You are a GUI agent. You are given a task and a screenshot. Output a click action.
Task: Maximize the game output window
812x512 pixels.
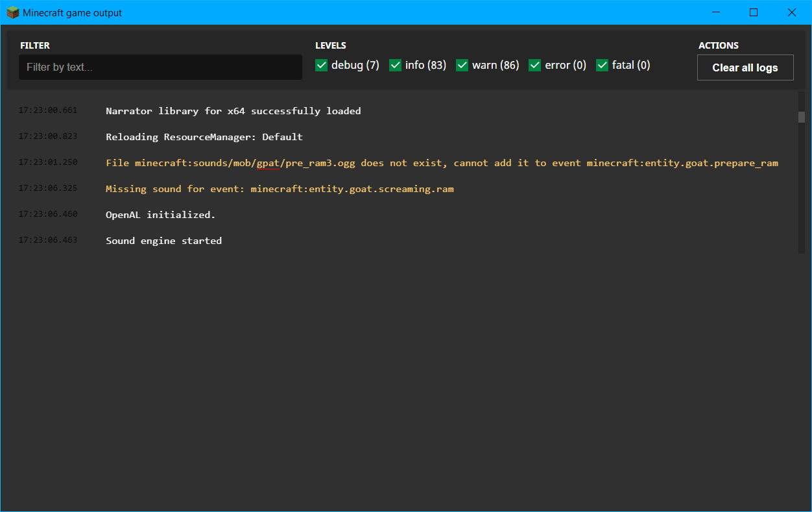tap(754, 12)
